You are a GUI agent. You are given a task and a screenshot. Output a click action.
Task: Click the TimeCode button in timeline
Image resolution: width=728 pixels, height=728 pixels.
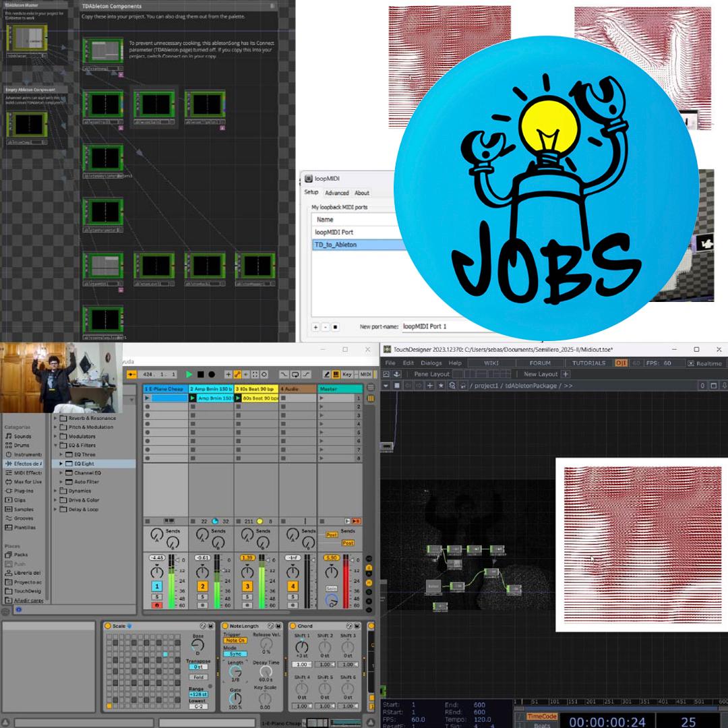click(x=541, y=717)
